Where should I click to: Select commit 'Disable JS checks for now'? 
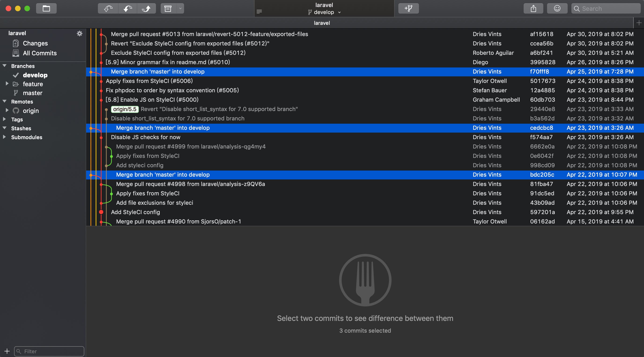(365, 137)
